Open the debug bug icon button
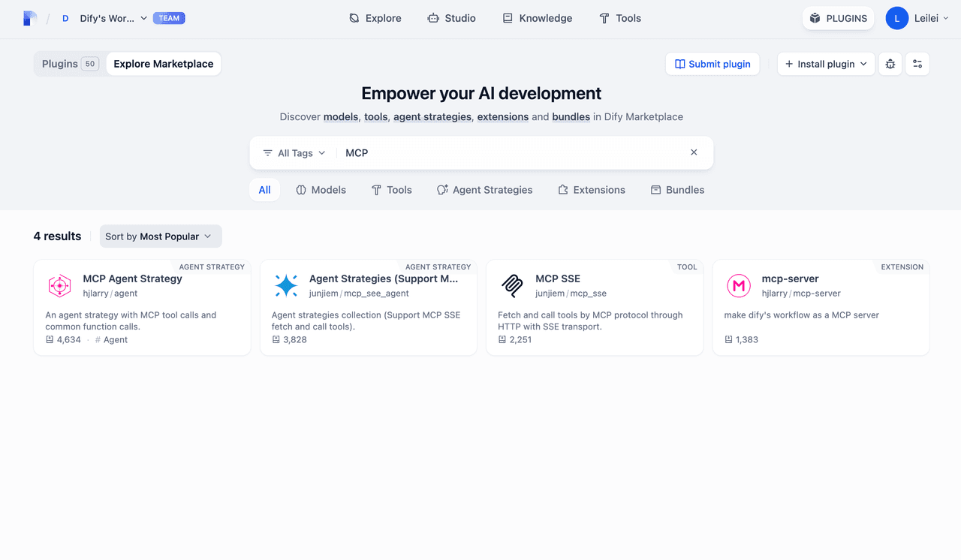Image resolution: width=961 pixels, height=560 pixels. click(890, 64)
